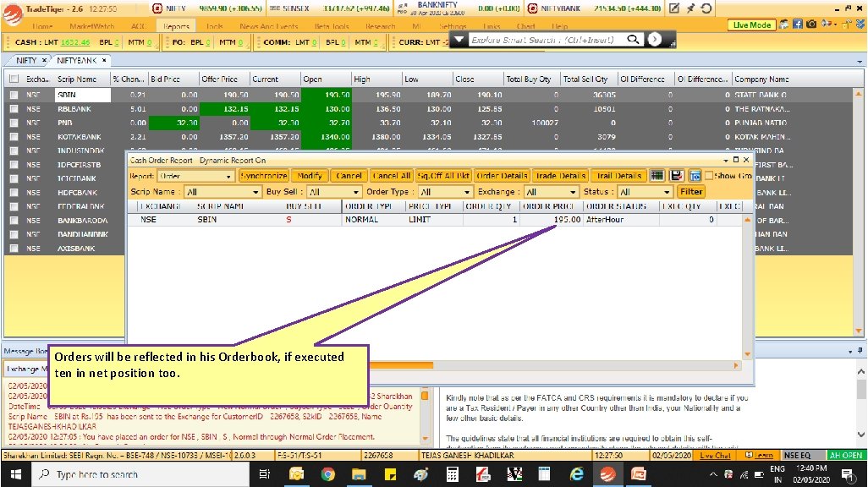Click the Order Details button

click(x=502, y=175)
